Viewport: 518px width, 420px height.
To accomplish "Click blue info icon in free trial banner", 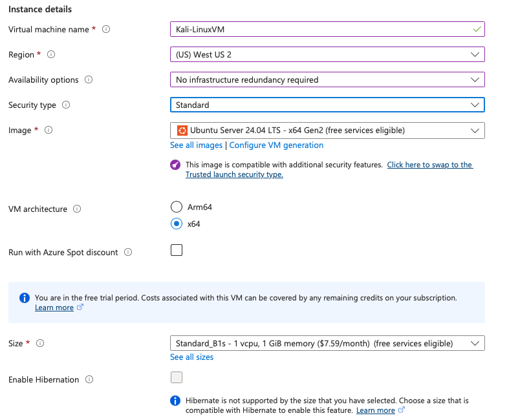I will coord(25,298).
